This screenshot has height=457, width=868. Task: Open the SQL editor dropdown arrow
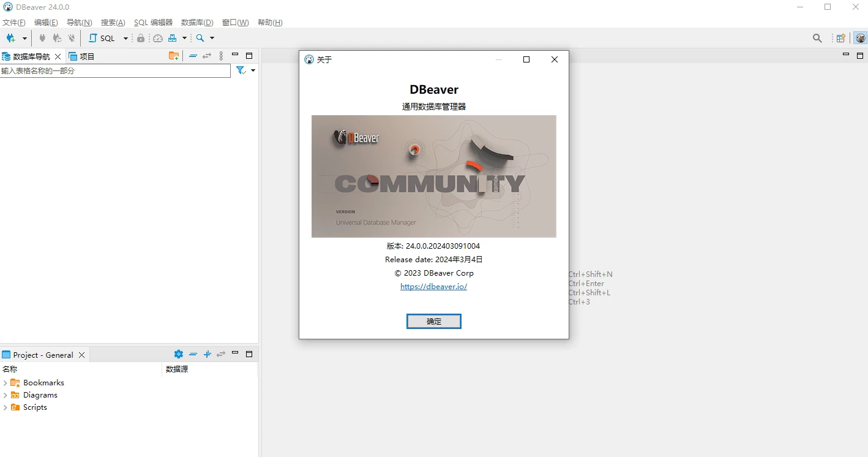tap(125, 38)
